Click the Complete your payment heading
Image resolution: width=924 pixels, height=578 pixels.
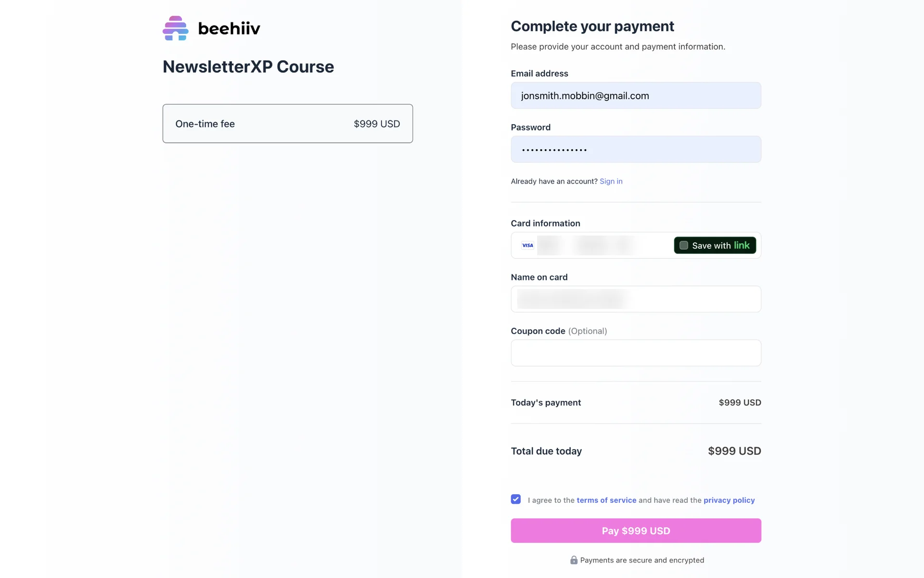click(x=592, y=26)
